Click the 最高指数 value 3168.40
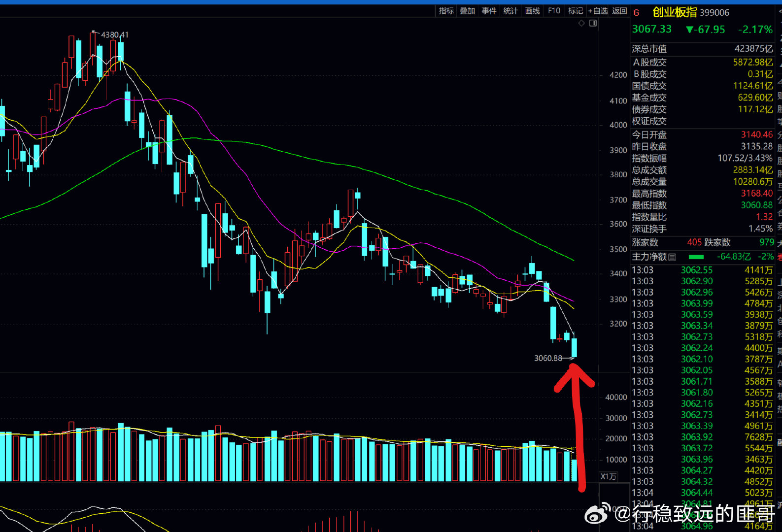The height and width of the screenshot is (532, 782). [757, 193]
